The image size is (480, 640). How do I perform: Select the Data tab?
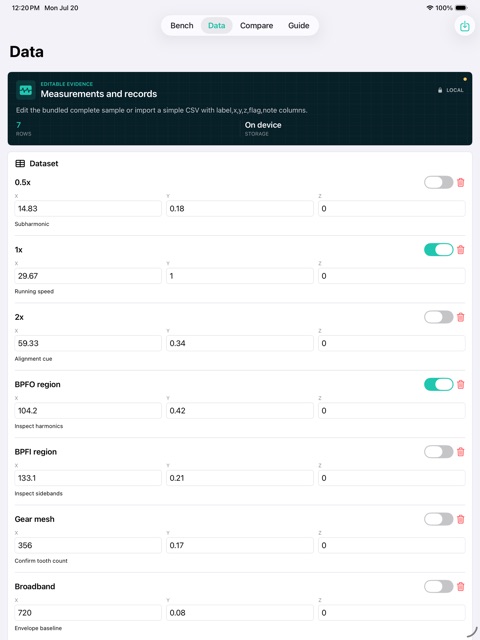(216, 26)
